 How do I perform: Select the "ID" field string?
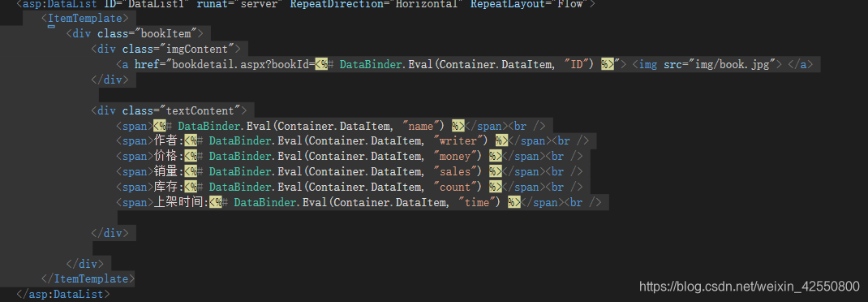(577, 64)
